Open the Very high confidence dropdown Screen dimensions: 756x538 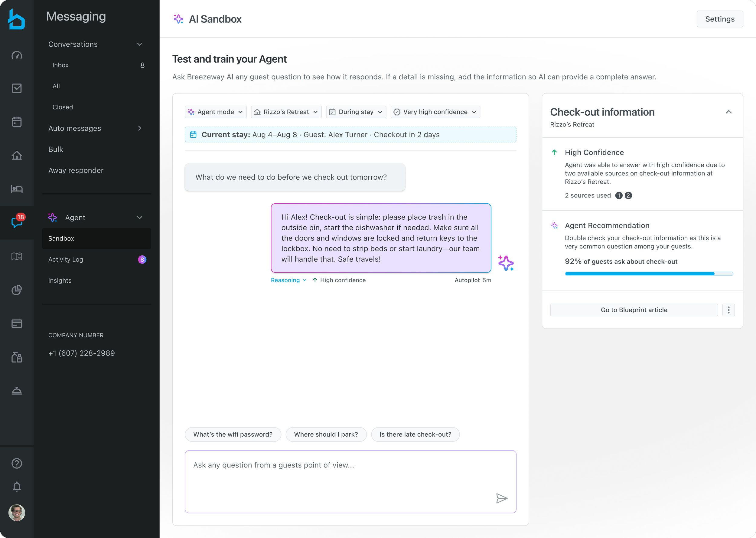point(435,112)
